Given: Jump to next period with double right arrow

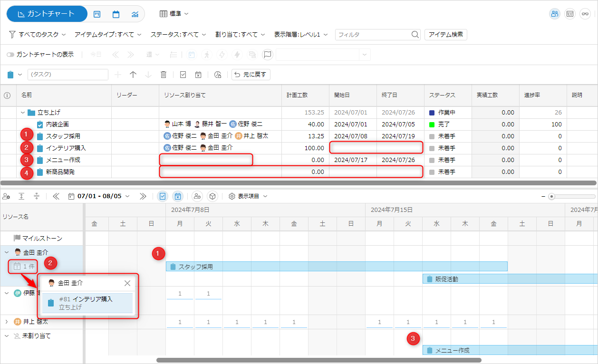Looking at the screenshot, I should coord(143,196).
